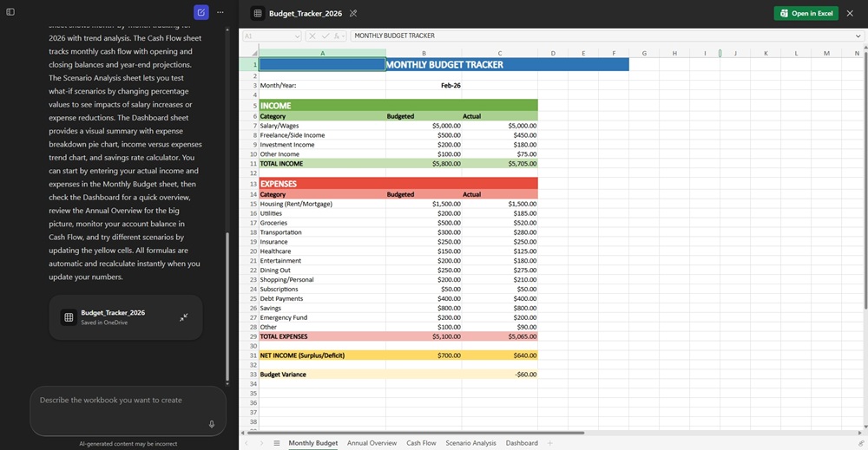Select the Investment Income actual $180.00 cell
The width and height of the screenshot is (868, 450).
click(500, 144)
